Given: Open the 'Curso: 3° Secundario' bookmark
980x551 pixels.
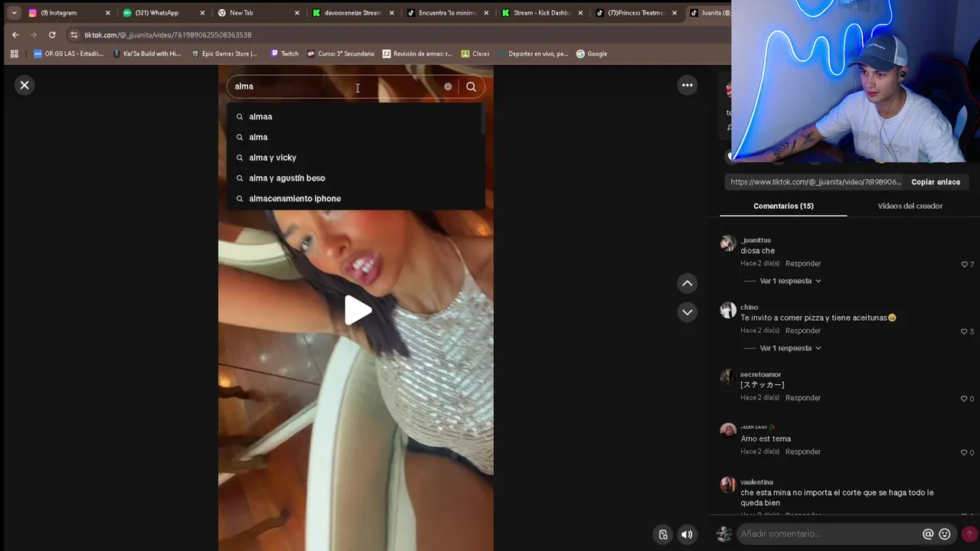Looking at the screenshot, I should point(341,54).
